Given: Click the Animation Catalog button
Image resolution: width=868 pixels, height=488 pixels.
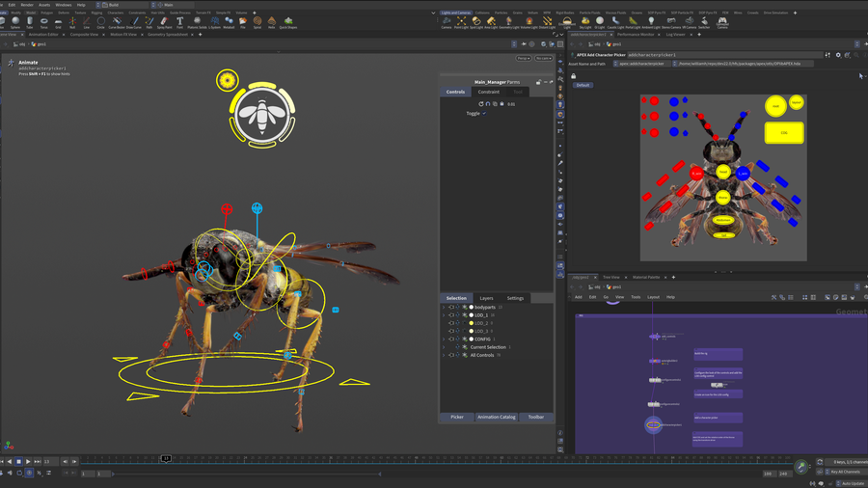Looking at the screenshot, I should pyautogui.click(x=497, y=418).
